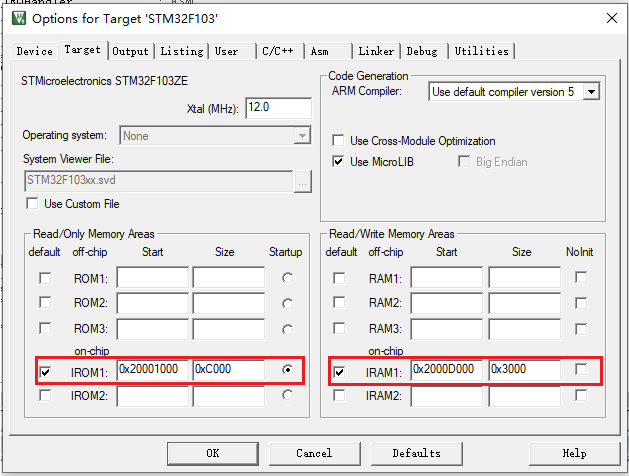Toggle the IRAM1 default checkbox
This screenshot has width=629, height=476.
pos(339,373)
